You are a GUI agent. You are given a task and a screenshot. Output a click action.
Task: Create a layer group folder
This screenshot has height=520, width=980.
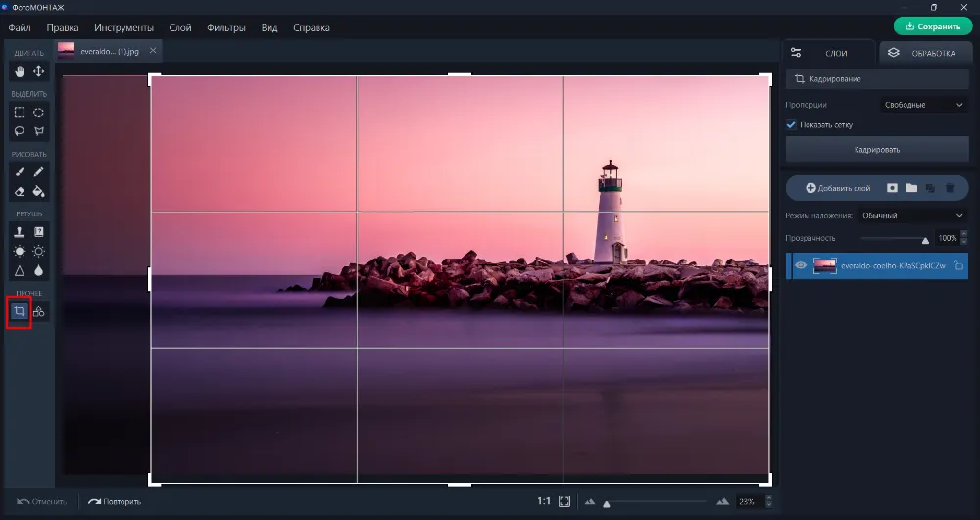click(911, 188)
